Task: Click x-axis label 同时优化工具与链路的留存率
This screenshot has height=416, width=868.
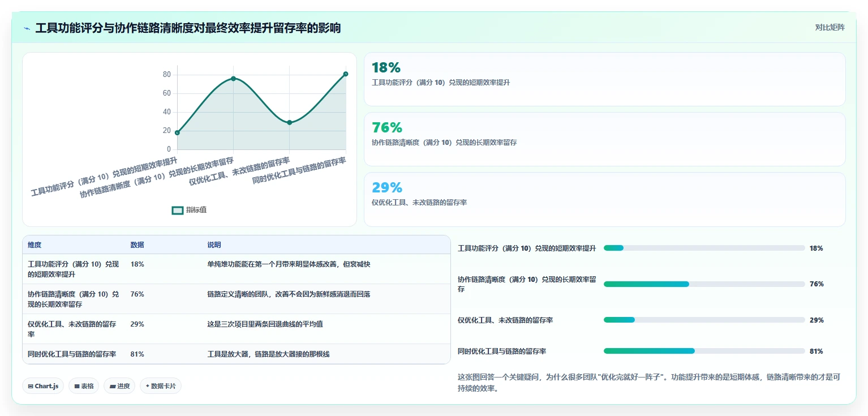Action: 299,171
